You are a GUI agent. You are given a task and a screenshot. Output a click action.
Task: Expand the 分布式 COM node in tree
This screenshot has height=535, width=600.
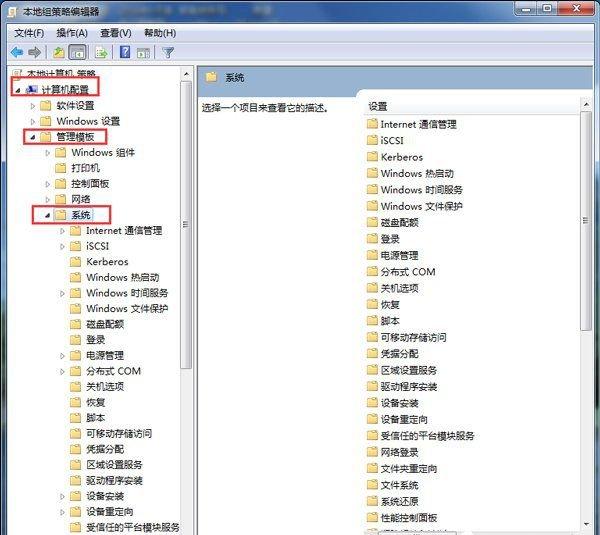pyautogui.click(x=62, y=371)
